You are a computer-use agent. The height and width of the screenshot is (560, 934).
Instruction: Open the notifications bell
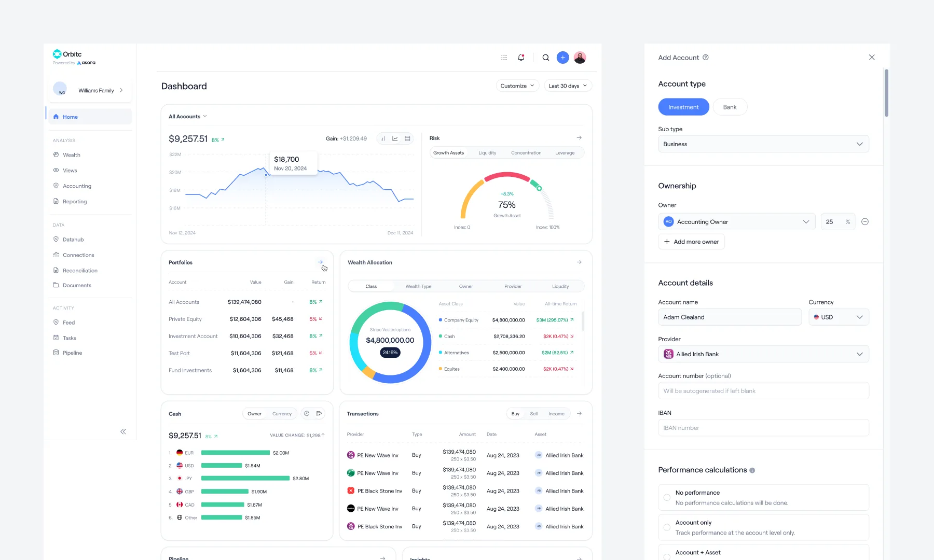pos(521,58)
